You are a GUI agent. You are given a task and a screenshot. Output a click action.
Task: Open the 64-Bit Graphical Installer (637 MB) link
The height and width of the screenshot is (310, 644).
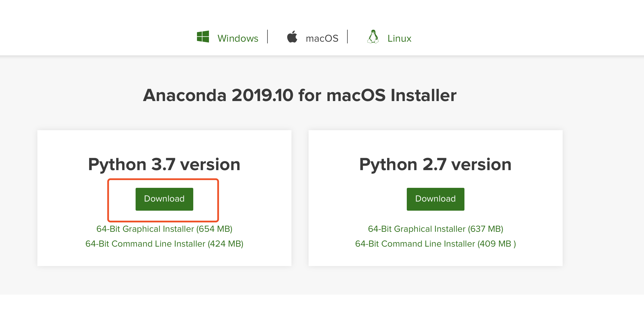(435, 229)
